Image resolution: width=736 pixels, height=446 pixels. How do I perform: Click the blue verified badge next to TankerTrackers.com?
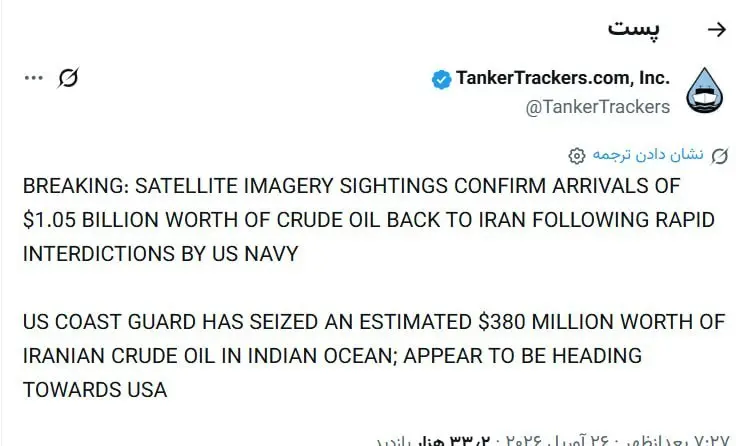(x=440, y=79)
